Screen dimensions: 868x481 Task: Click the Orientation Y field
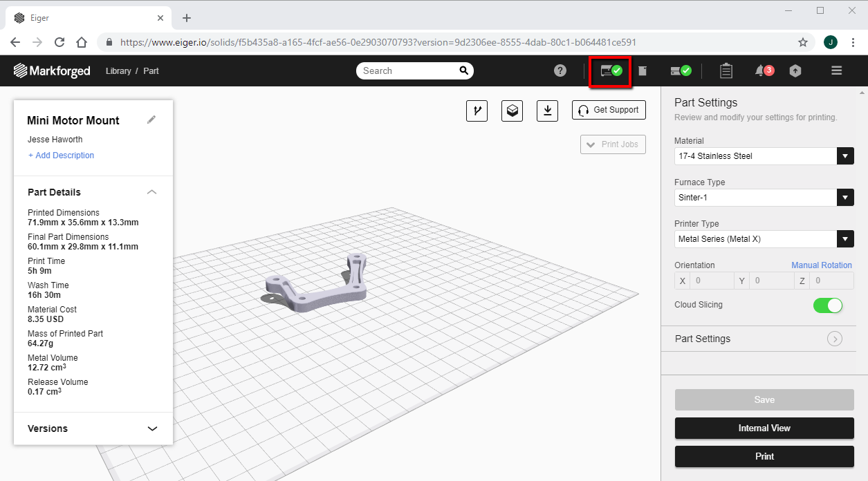pyautogui.click(x=771, y=281)
